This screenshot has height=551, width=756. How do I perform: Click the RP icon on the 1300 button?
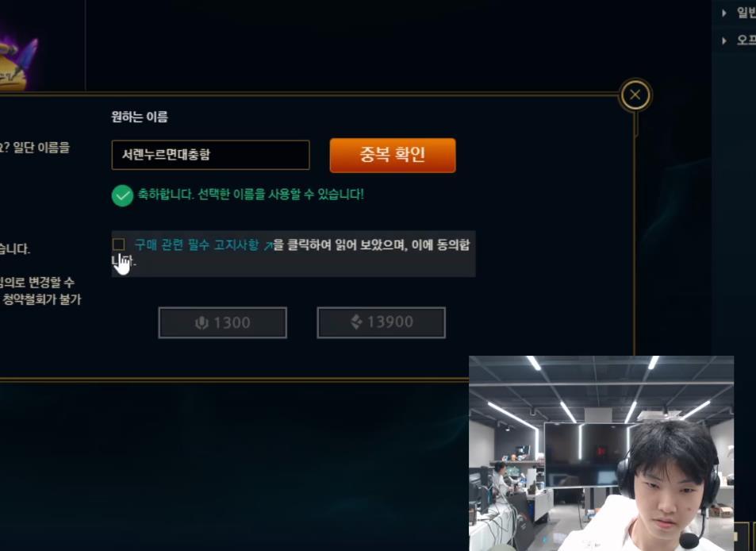coord(201,323)
